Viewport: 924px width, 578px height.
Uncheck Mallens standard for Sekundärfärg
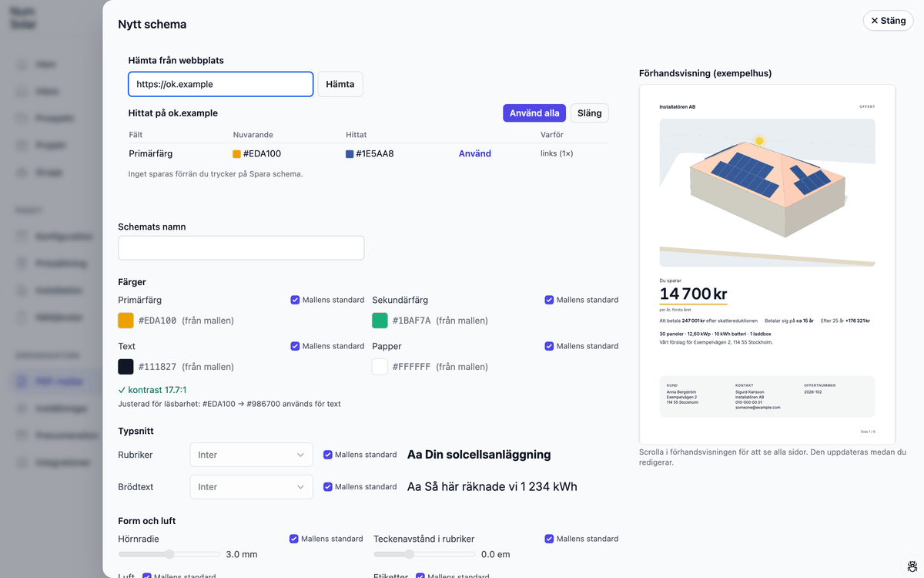pyautogui.click(x=549, y=300)
